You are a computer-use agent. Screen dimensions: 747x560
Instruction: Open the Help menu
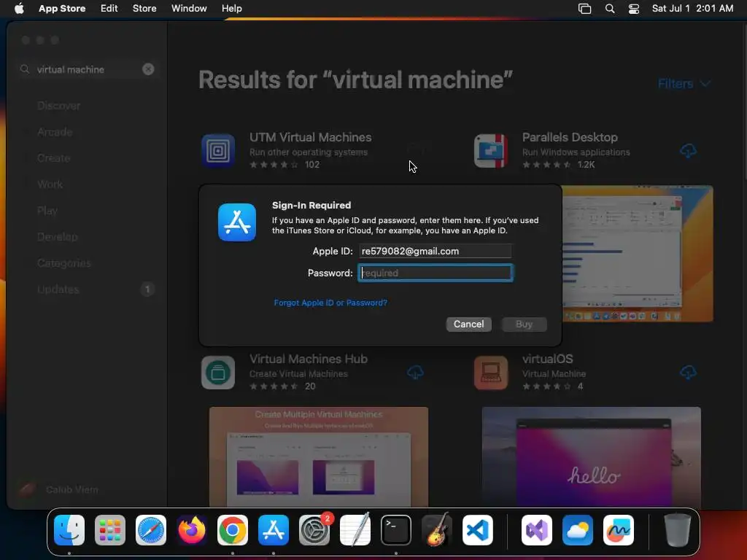pos(231,9)
